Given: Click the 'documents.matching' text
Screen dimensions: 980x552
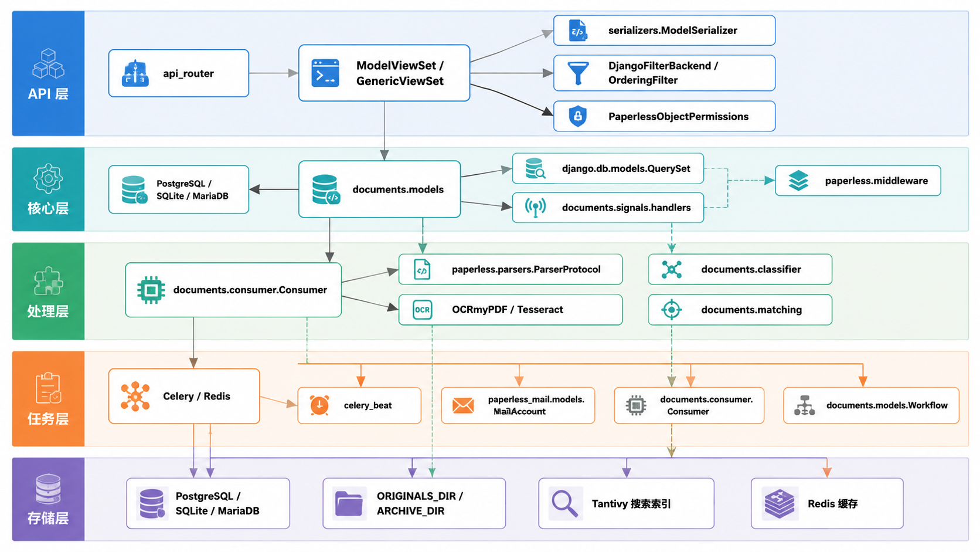Looking at the screenshot, I should tap(751, 310).
